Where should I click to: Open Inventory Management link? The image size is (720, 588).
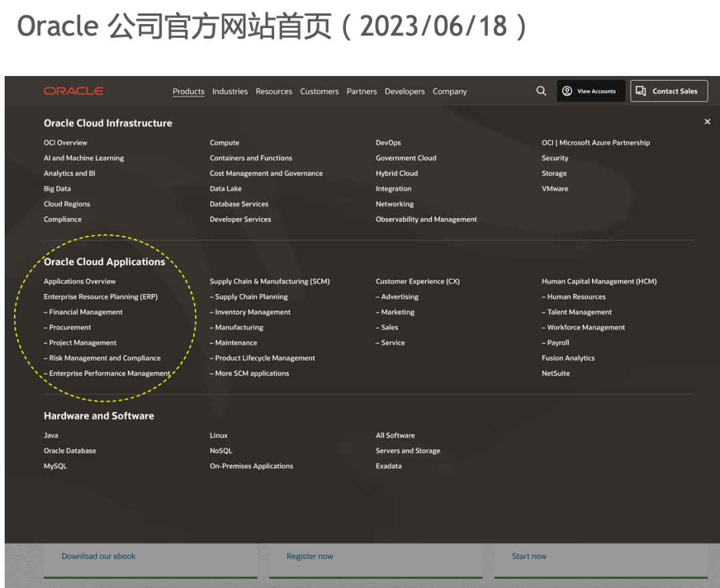pyautogui.click(x=250, y=312)
